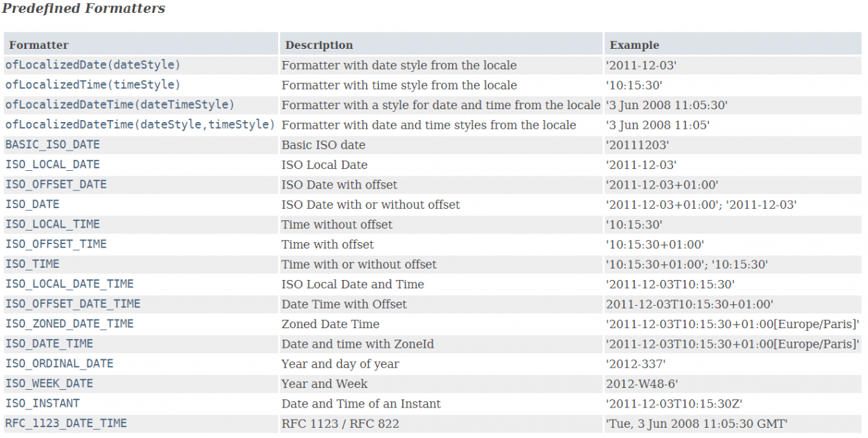Click the Formatter column header
868x438 pixels.
pyautogui.click(x=39, y=45)
